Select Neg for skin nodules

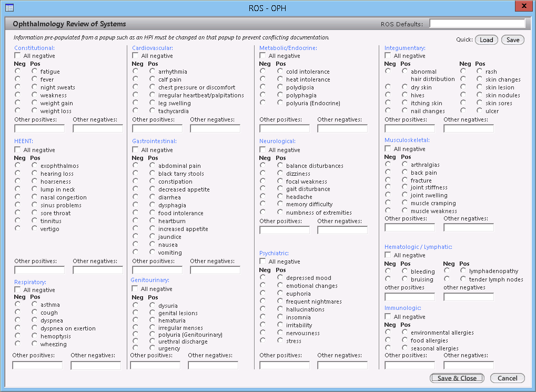[463, 95]
